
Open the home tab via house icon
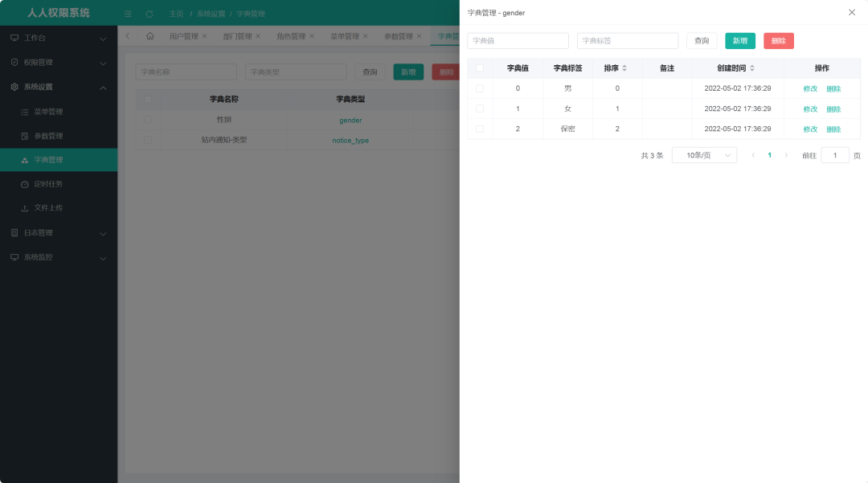(149, 35)
